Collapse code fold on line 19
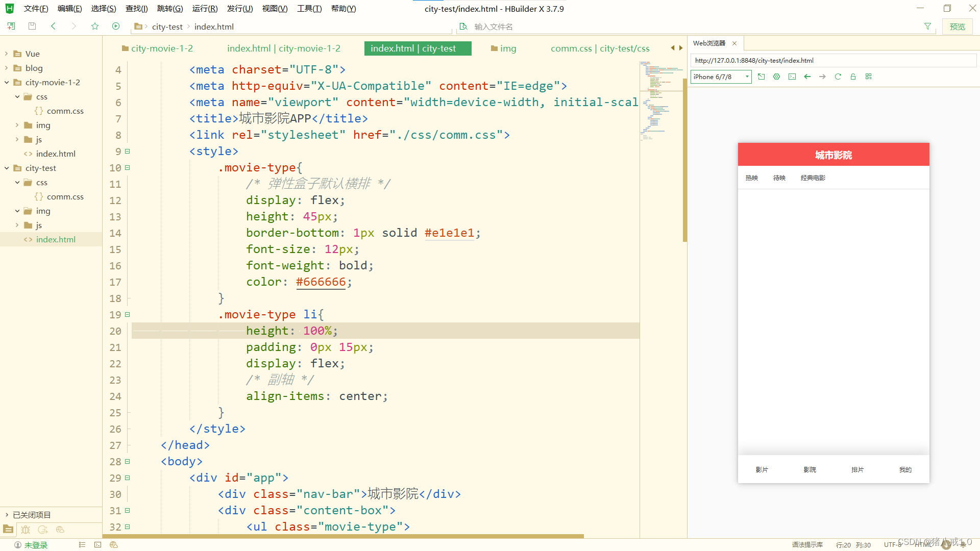The image size is (980, 551). (128, 314)
